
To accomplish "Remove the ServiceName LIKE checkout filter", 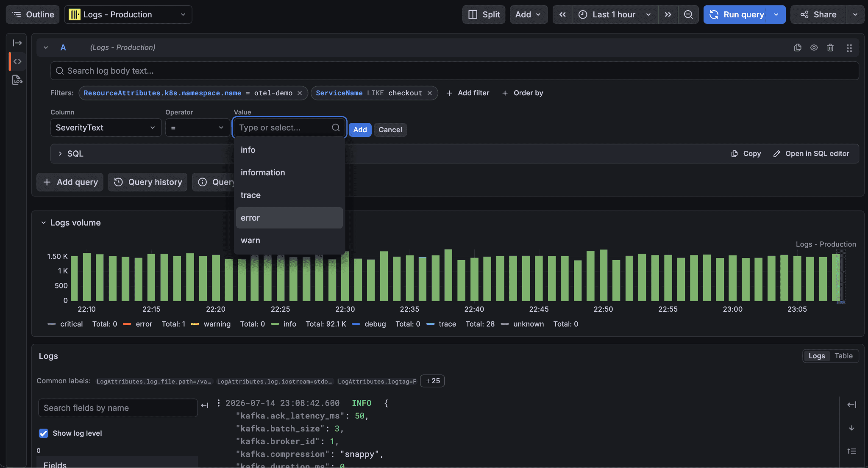I will click(429, 93).
